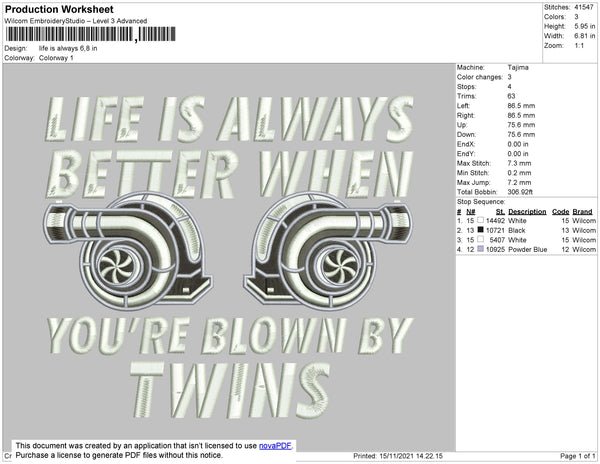Click the Zoom value 1:1
This screenshot has height=464, width=600.
(x=579, y=46)
